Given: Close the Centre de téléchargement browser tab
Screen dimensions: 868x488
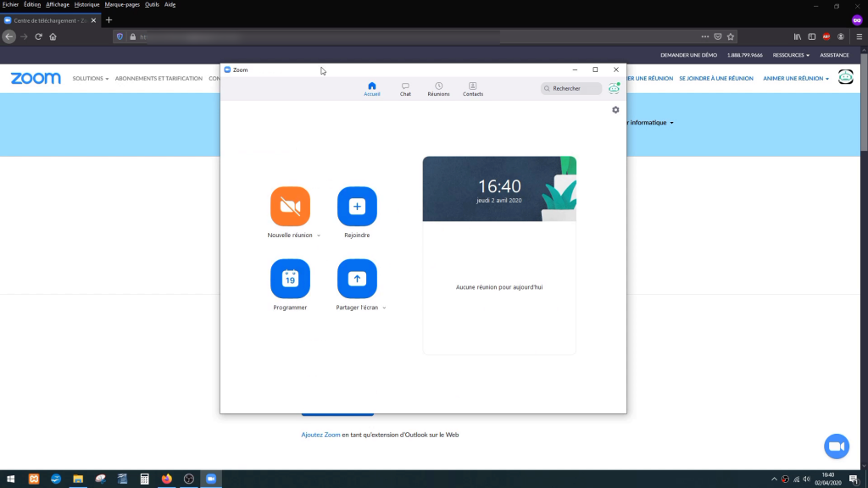Looking at the screenshot, I should [93, 20].
